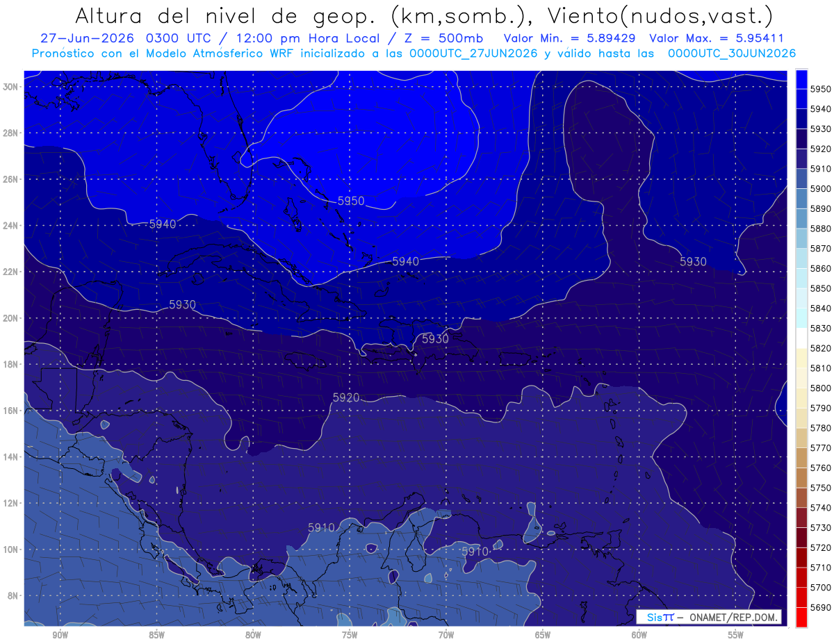Click the 14N latitude axis label

click(11, 457)
